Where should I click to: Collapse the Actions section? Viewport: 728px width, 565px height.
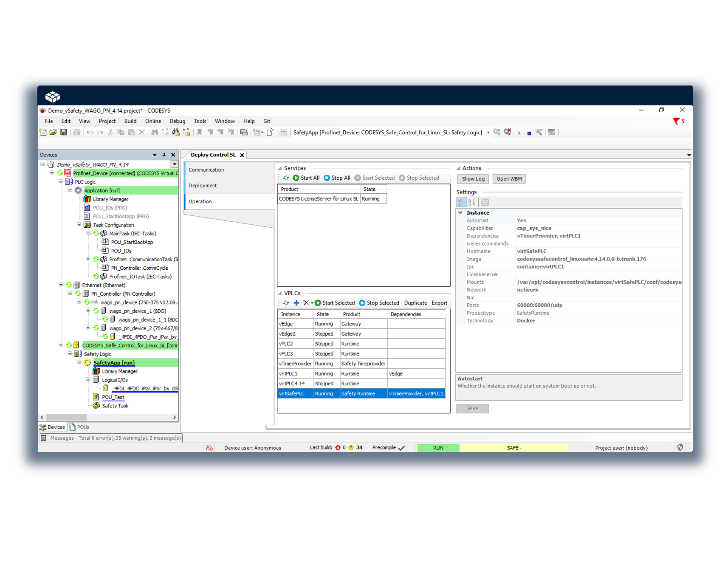click(458, 168)
